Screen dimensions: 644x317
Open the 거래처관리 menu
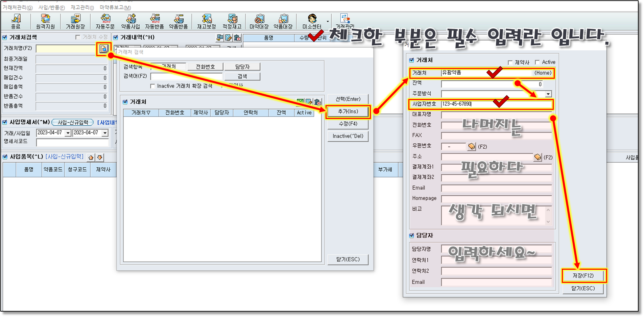pyautogui.click(x=18, y=7)
